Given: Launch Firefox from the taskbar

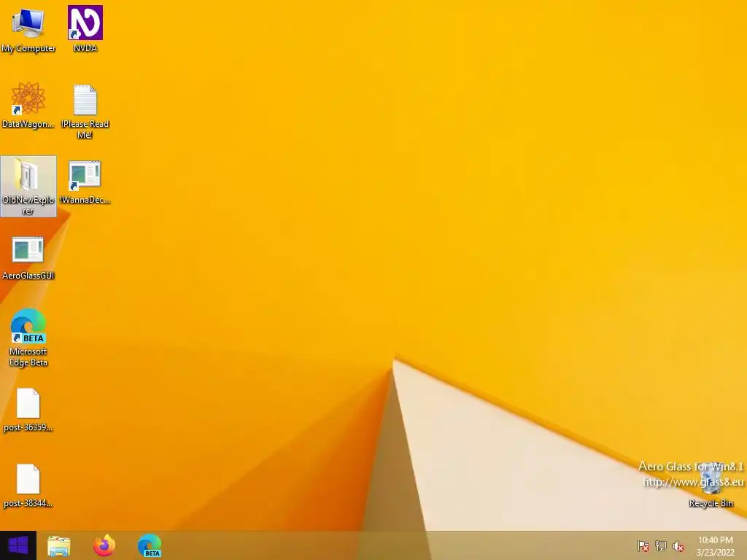Looking at the screenshot, I should coord(104,545).
